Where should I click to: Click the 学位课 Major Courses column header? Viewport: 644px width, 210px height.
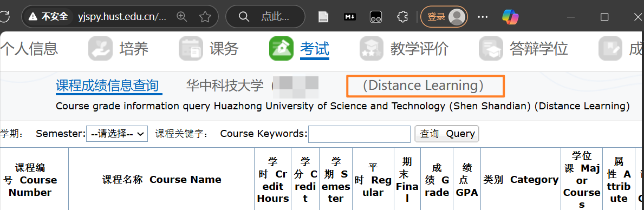(x=582, y=180)
